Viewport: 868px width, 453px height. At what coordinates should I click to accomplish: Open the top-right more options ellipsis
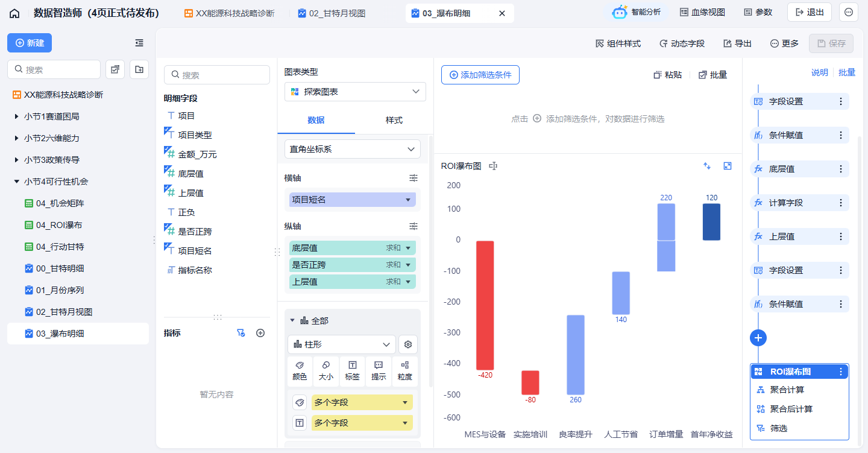pos(849,12)
